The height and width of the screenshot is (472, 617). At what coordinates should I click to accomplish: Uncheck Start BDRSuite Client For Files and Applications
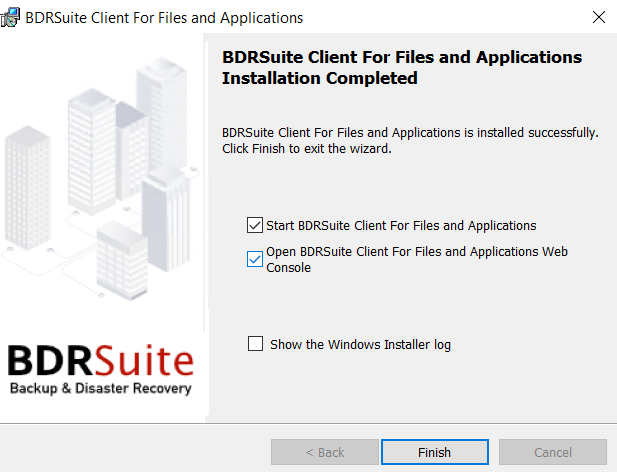tap(255, 225)
